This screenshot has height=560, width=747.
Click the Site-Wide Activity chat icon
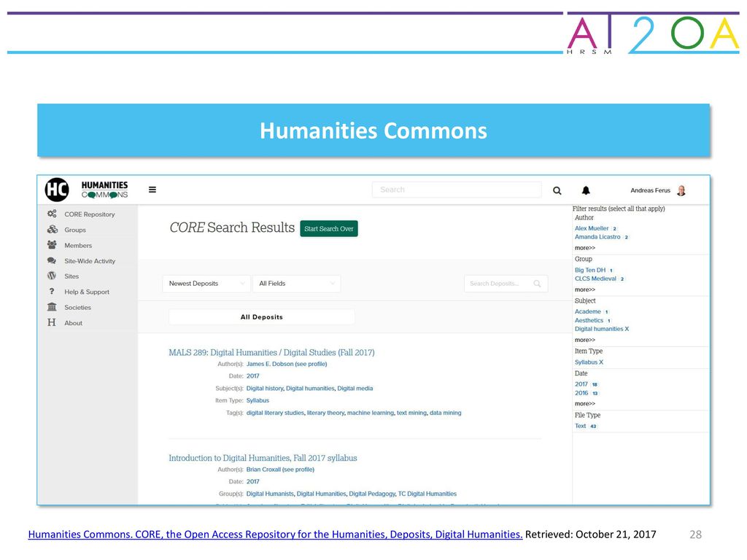(x=52, y=260)
